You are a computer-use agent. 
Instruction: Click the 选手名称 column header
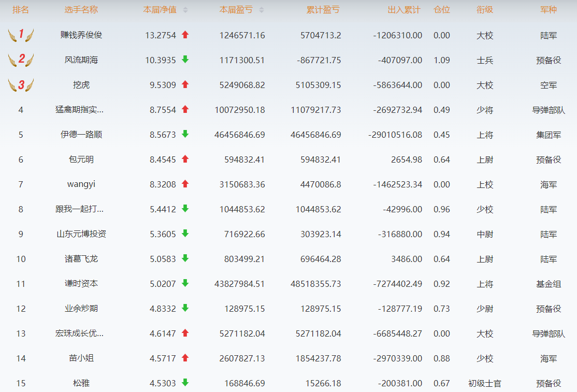click(x=81, y=10)
